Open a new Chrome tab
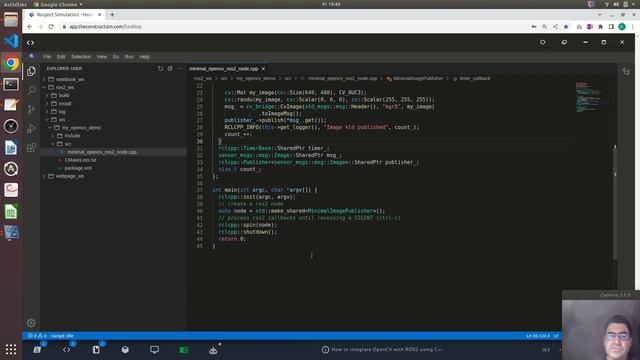The height and width of the screenshot is (360, 640). (112, 15)
